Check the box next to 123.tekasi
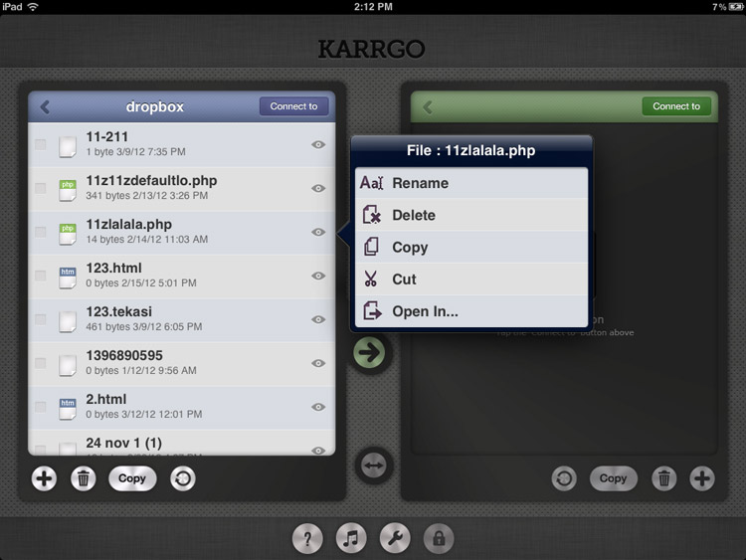 tap(41, 319)
